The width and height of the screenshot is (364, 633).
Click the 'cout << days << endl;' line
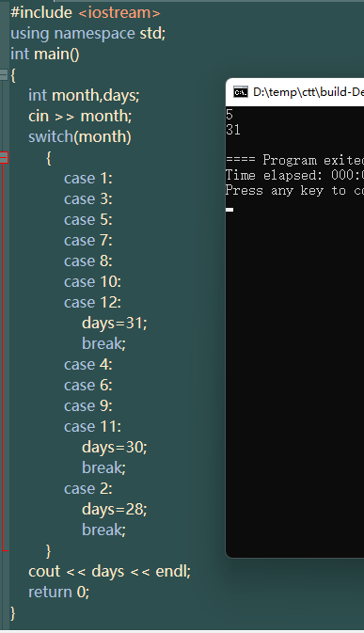[x=109, y=571]
